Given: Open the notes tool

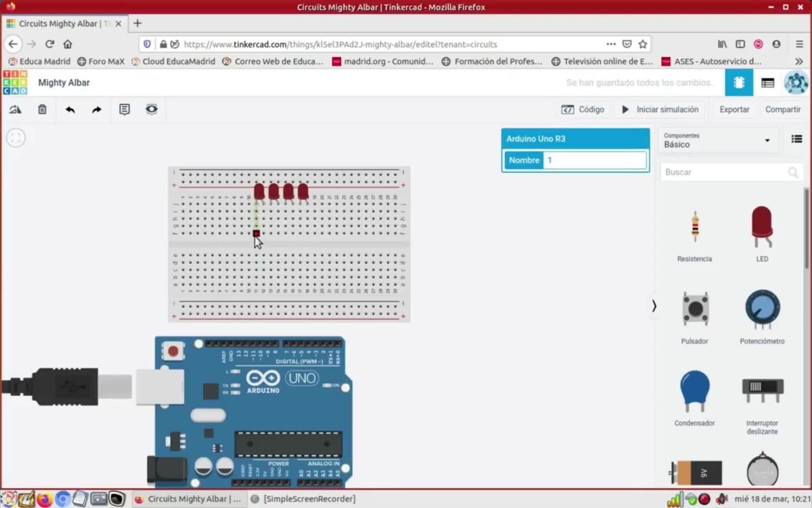Looking at the screenshot, I should coord(125,110).
